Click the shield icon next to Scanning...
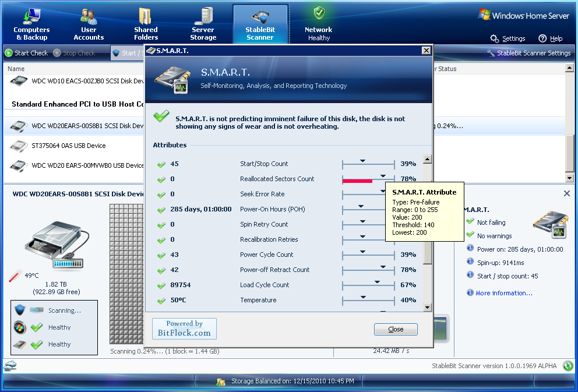Image resolution: width=578 pixels, height=392 pixels. [x=20, y=310]
